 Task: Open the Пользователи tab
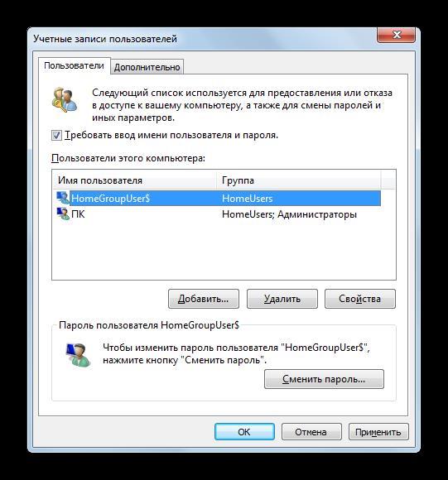click(74, 65)
